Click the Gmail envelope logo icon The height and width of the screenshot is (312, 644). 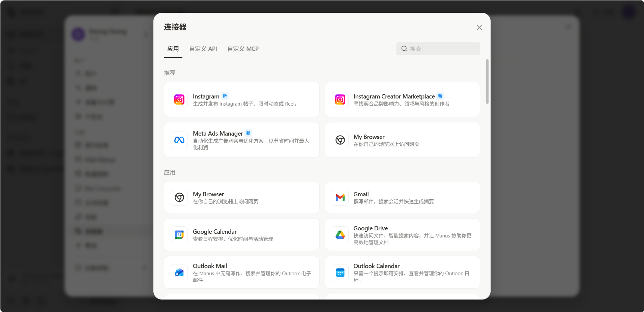(x=340, y=197)
